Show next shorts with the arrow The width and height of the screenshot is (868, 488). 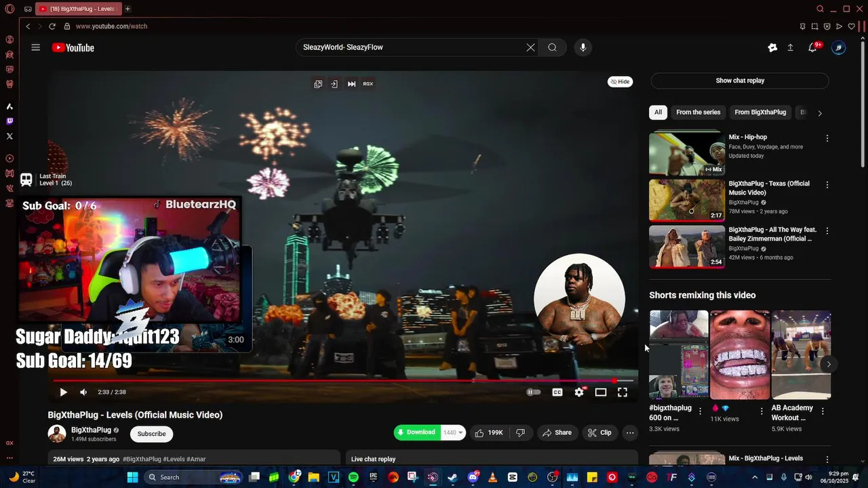(x=828, y=365)
